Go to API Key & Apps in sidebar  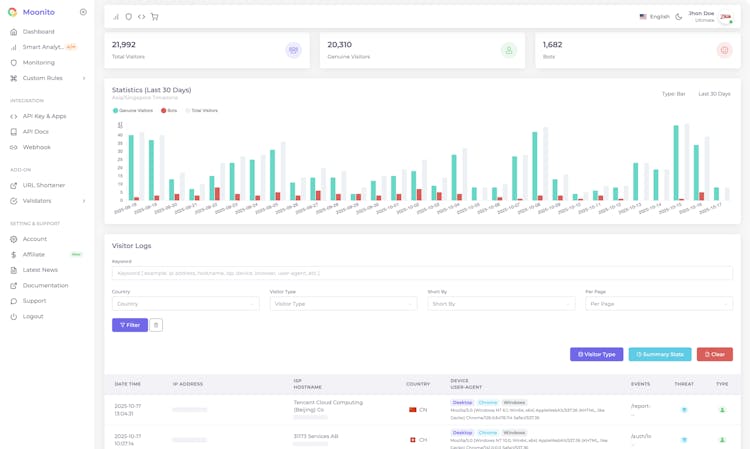click(44, 116)
